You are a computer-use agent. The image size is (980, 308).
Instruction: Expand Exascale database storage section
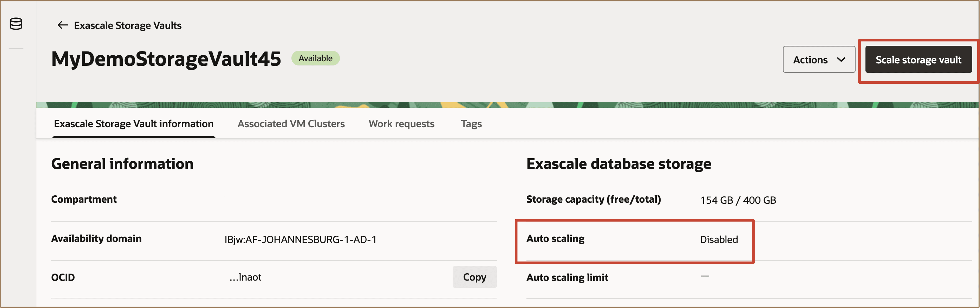619,164
